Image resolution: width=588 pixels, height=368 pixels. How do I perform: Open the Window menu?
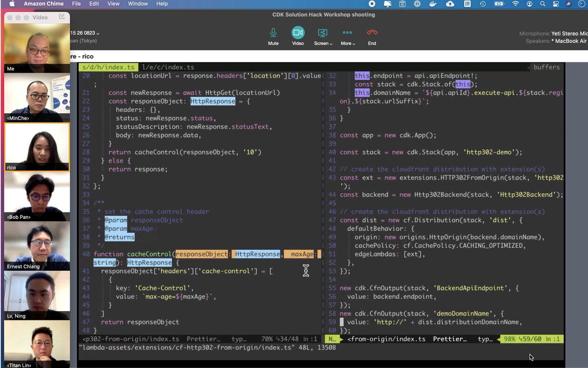click(138, 4)
